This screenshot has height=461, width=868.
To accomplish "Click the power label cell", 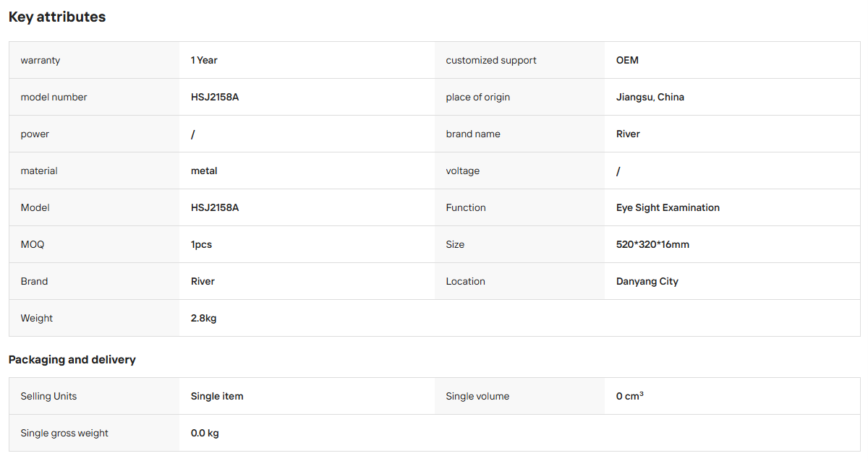I will click(x=94, y=134).
